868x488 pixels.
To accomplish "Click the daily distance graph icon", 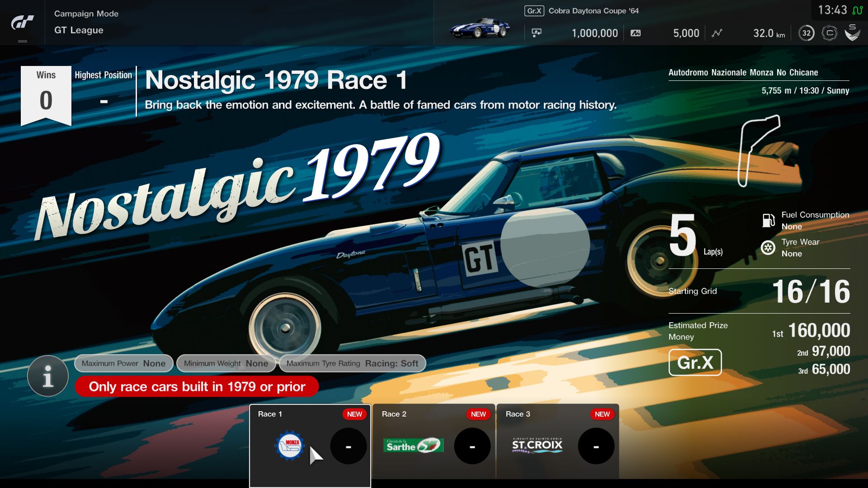I will (717, 33).
